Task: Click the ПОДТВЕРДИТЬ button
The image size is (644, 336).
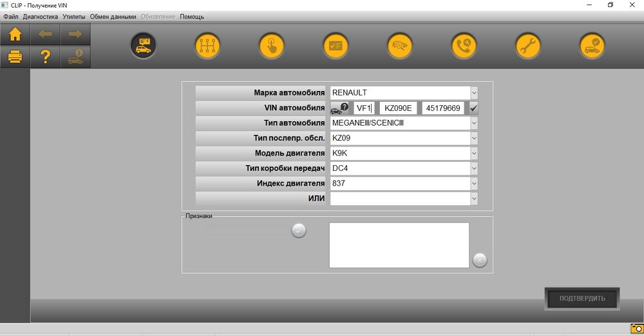Action: click(582, 299)
